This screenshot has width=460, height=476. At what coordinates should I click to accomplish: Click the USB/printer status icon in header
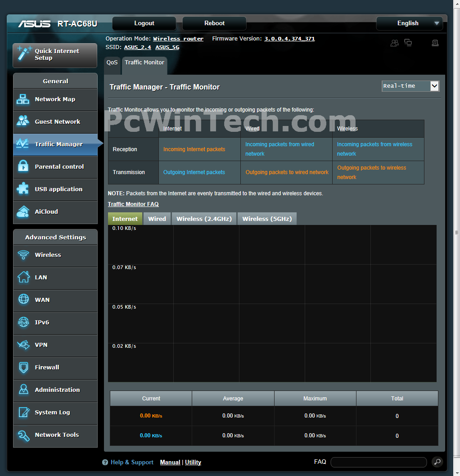435,43
